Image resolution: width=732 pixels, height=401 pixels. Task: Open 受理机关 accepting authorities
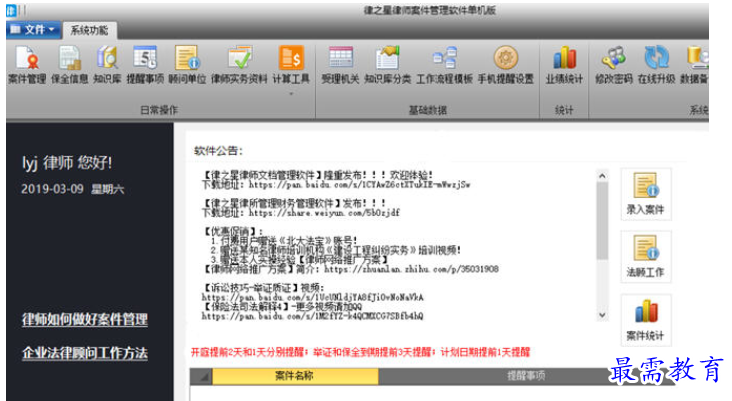pos(340,65)
